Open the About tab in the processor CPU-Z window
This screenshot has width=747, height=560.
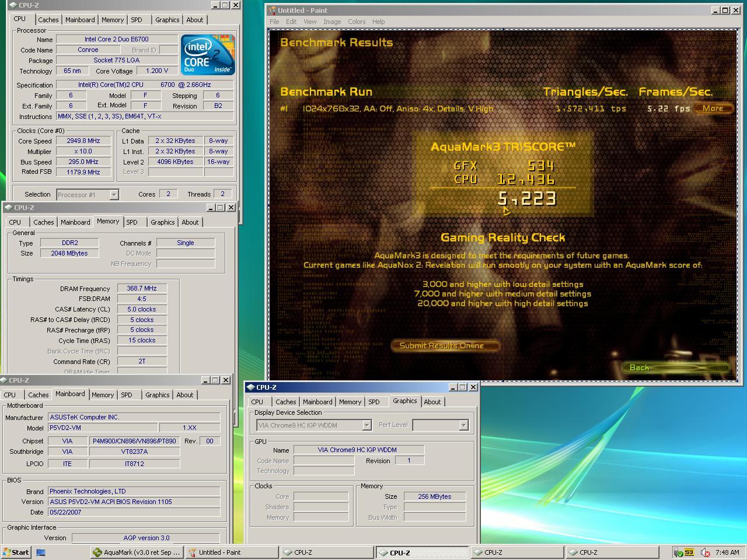pyautogui.click(x=195, y=20)
